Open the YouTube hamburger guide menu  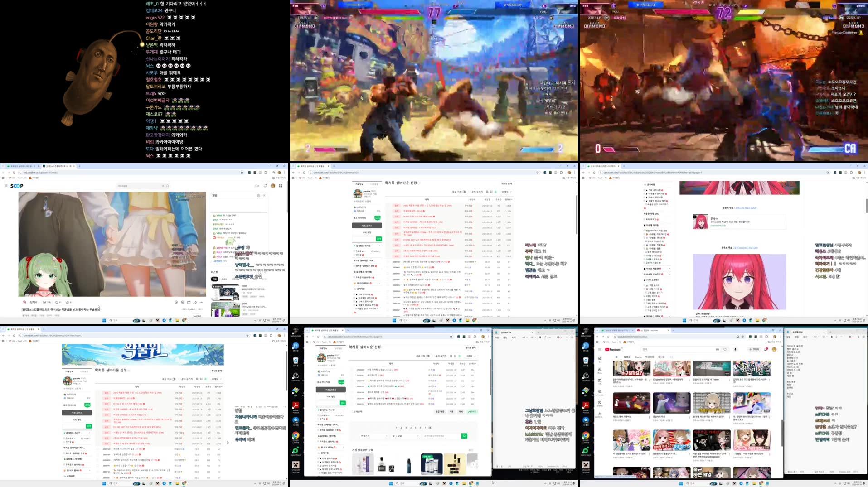600,349
